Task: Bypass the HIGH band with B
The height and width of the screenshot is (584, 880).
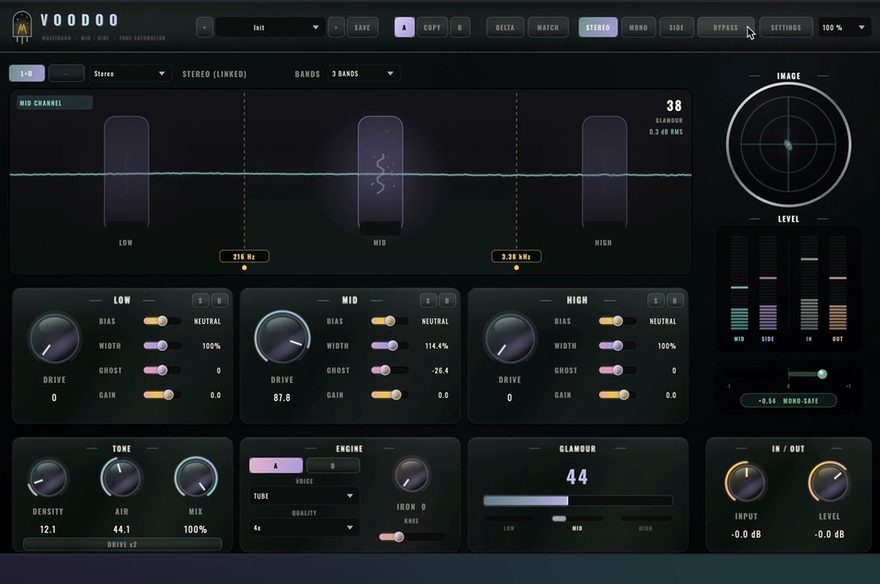Action: pyautogui.click(x=675, y=301)
